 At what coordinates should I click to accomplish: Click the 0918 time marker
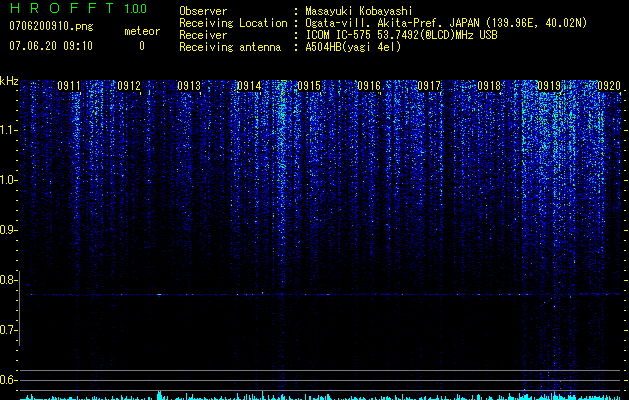click(x=489, y=86)
